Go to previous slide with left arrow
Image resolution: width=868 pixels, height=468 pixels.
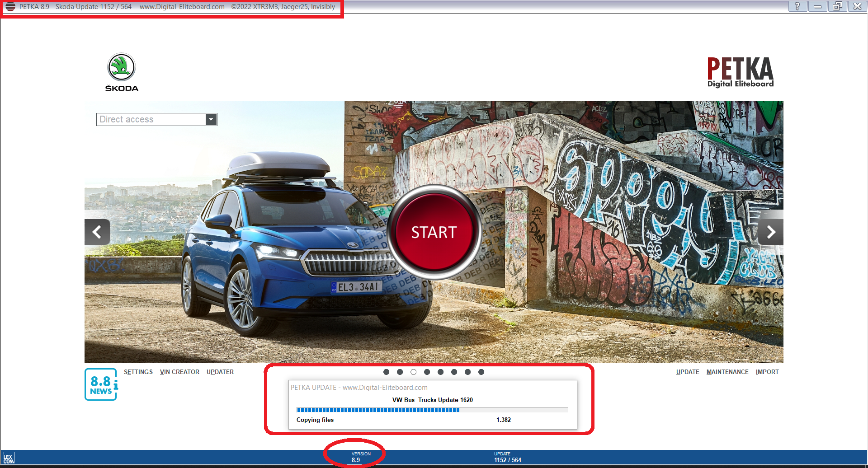(97, 232)
